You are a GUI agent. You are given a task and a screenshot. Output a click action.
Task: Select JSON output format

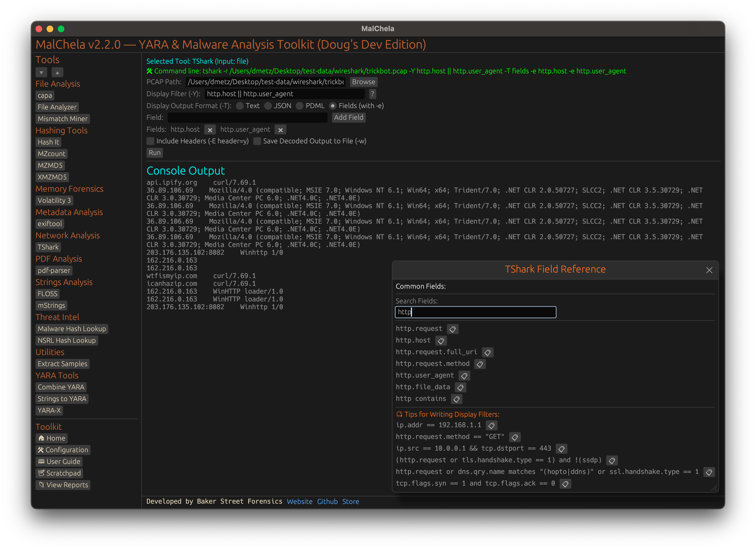pyautogui.click(x=278, y=106)
